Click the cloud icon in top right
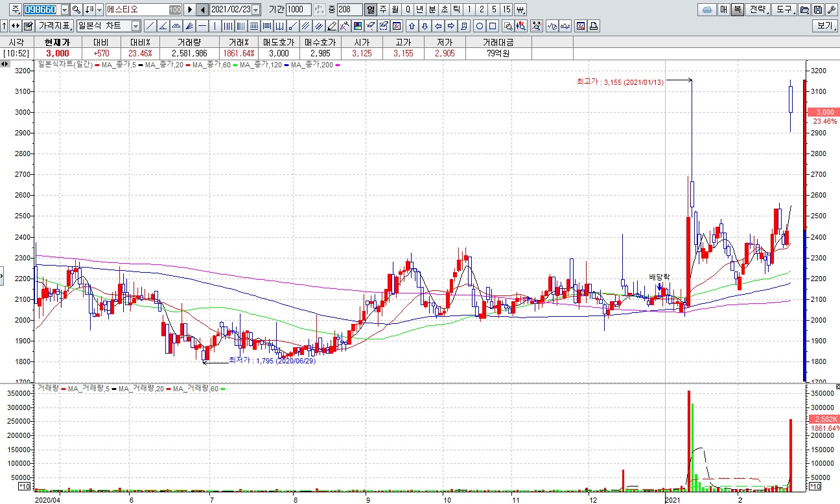 [x=707, y=10]
